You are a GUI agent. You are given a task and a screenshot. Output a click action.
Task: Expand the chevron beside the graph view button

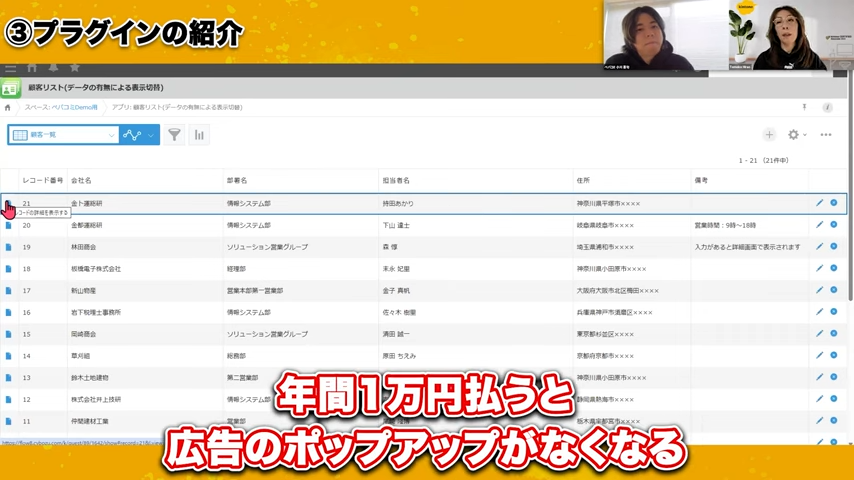click(x=151, y=135)
